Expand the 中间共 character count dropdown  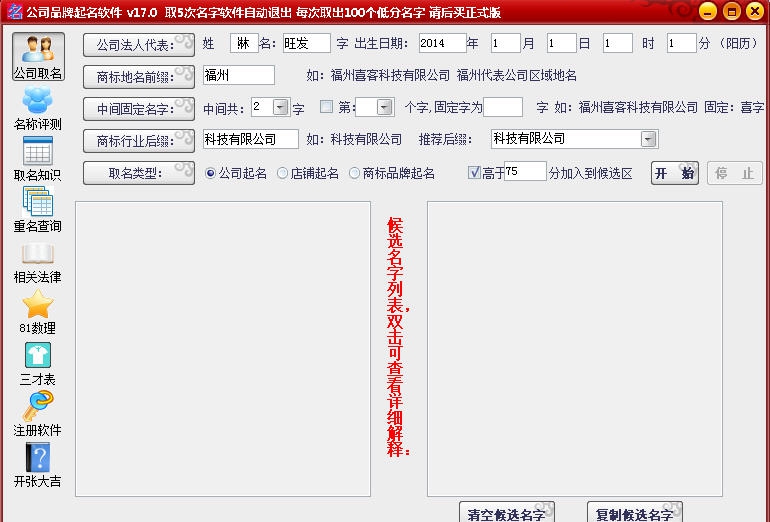click(280, 107)
